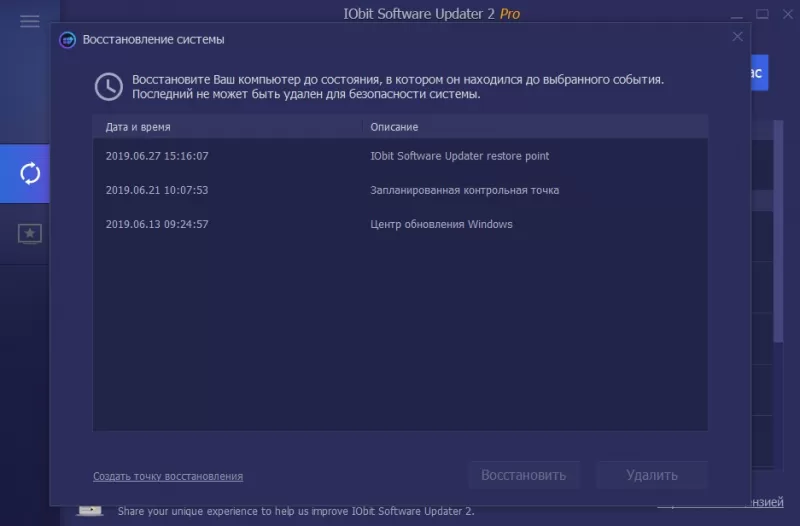Click the blue update button behind dialog
Image resolution: width=800 pixels, height=526 pixels.
[x=759, y=73]
